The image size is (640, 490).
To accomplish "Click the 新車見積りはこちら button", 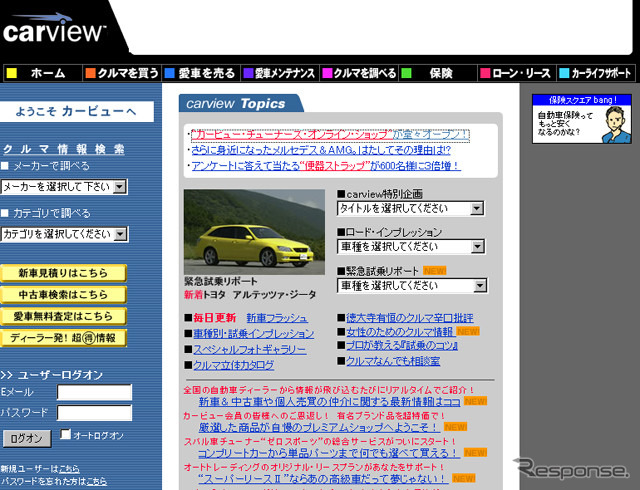I will pyautogui.click(x=63, y=273).
